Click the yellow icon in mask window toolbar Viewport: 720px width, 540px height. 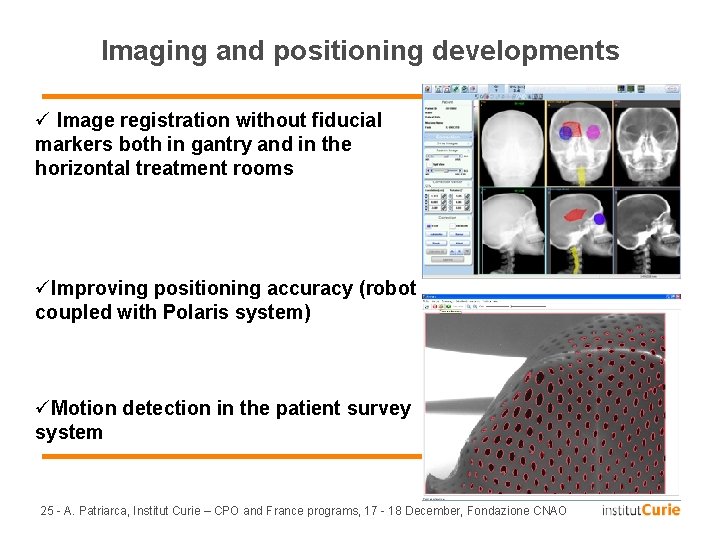pos(441,306)
